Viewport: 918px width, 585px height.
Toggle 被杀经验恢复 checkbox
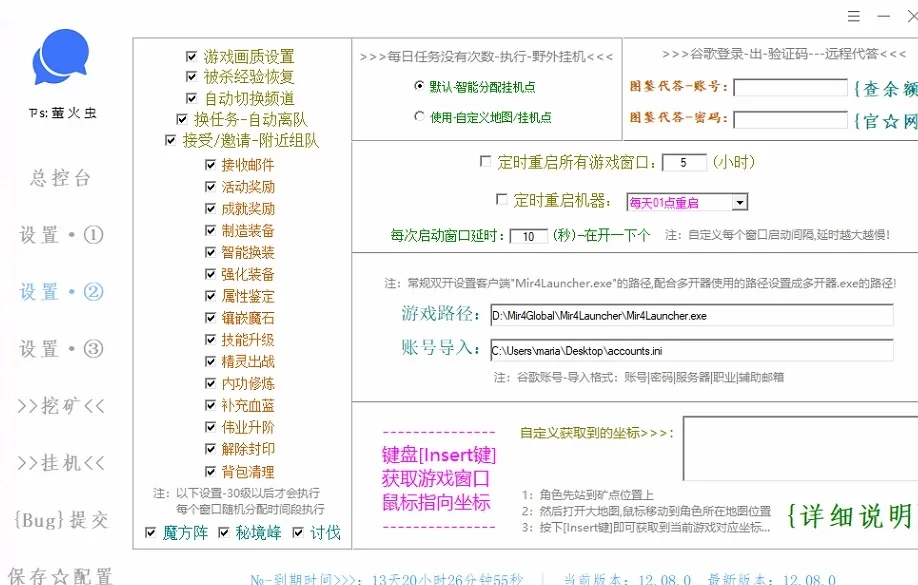tap(191, 76)
